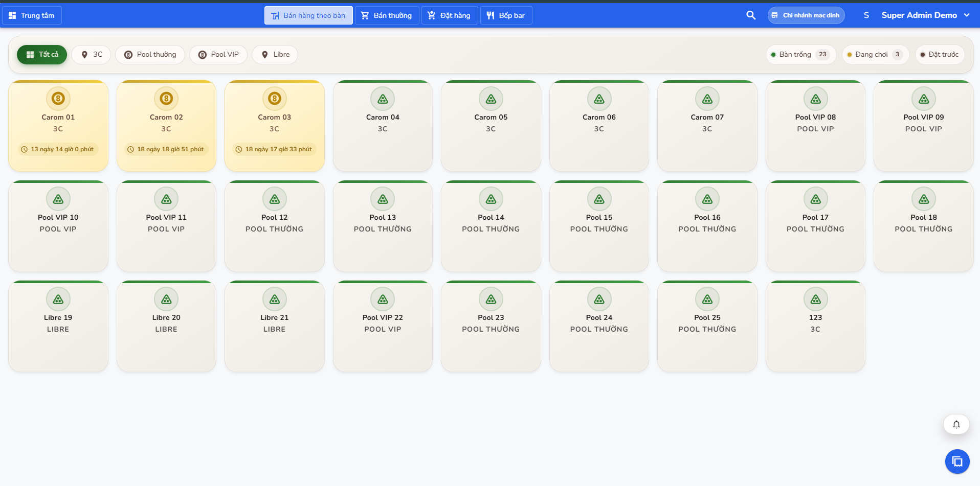
Task: Open the Libre 21 table card
Action: pos(275,326)
